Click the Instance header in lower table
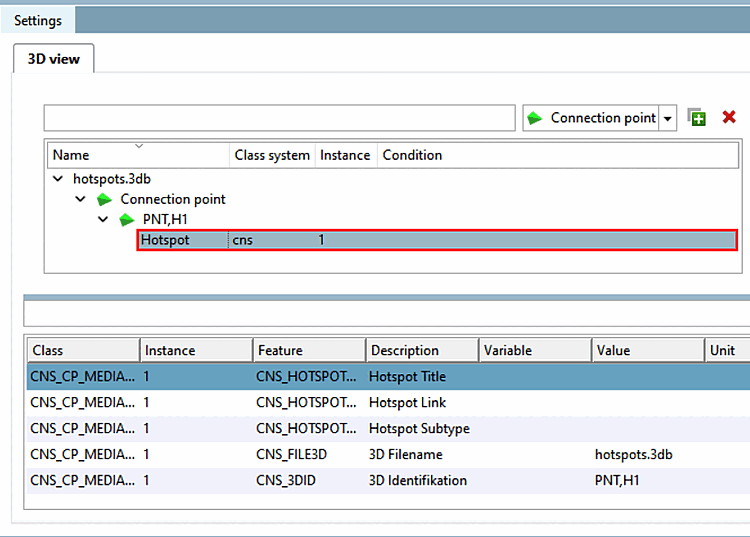This screenshot has height=537, width=750. (196, 351)
